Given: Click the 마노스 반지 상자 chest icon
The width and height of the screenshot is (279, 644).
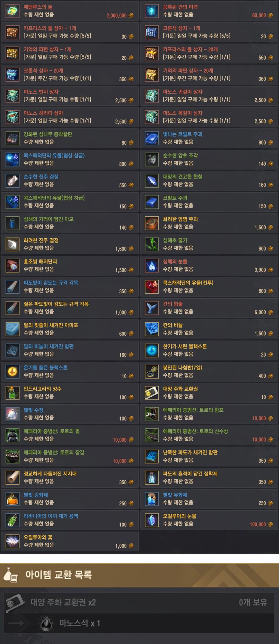Looking at the screenshot, I should [12, 96].
